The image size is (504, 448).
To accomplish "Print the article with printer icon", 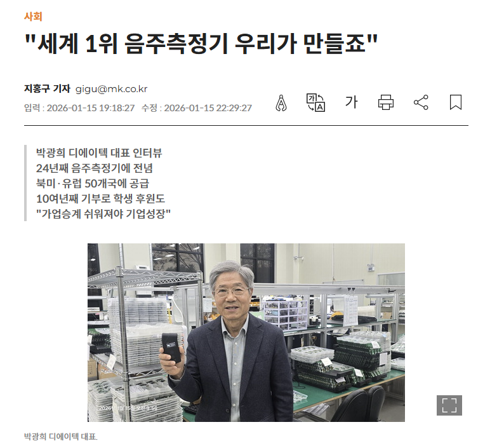I will click(x=386, y=102).
